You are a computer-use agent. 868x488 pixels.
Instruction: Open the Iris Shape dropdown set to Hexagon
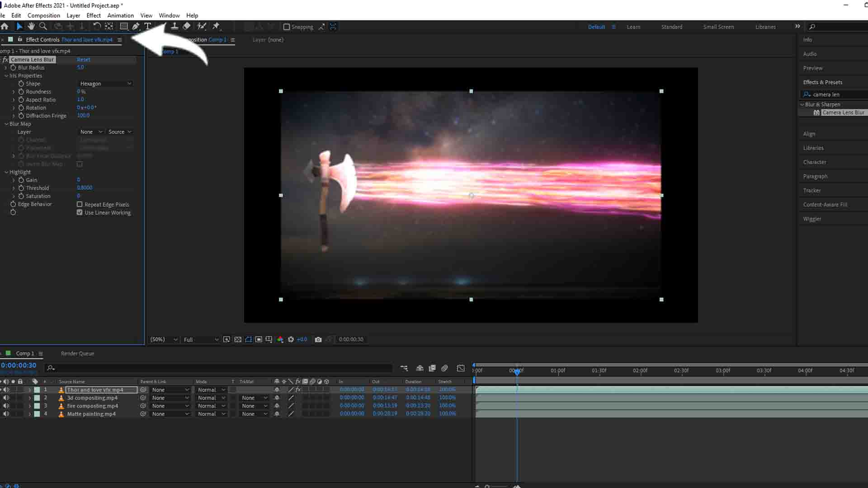105,83
